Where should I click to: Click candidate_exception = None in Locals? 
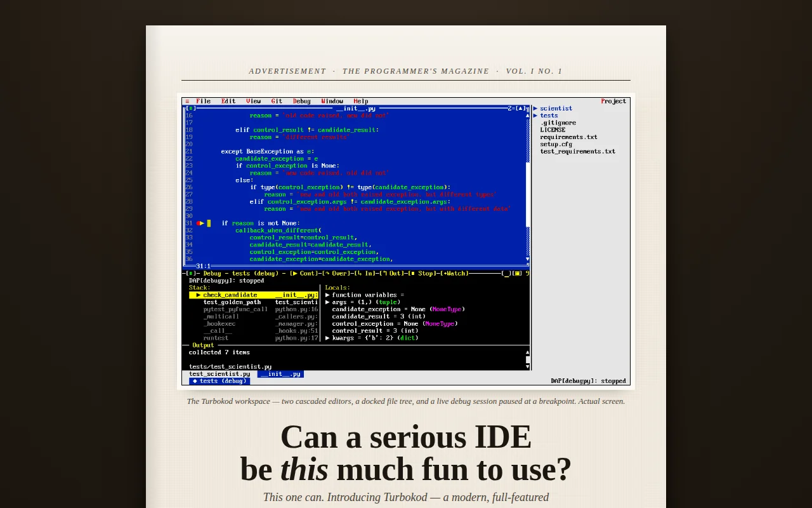click(x=398, y=309)
